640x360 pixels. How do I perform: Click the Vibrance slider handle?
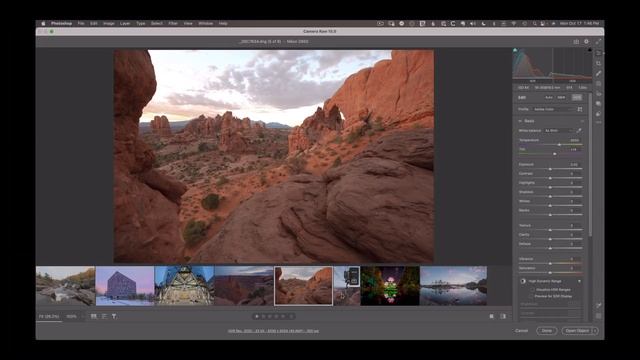pyautogui.click(x=550, y=263)
